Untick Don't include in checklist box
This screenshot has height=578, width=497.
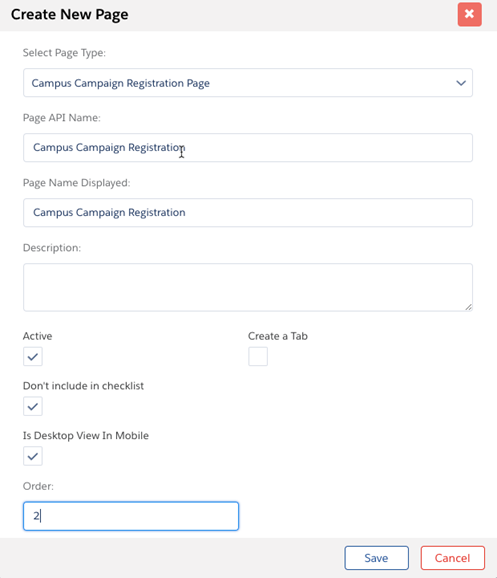33,406
